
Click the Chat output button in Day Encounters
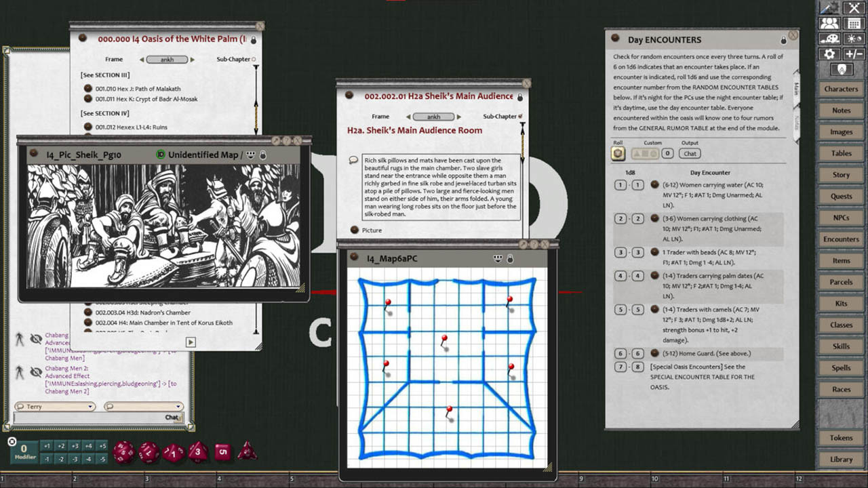(x=690, y=153)
